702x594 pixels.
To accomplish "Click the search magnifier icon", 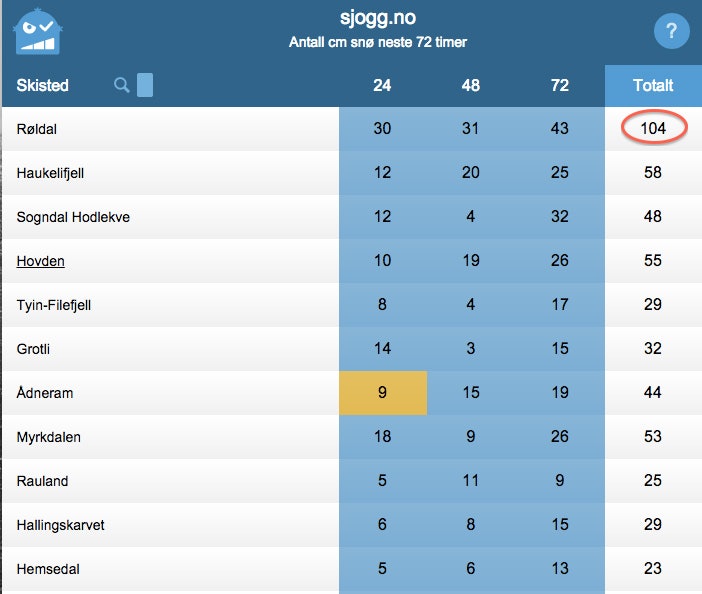I will tap(122, 85).
